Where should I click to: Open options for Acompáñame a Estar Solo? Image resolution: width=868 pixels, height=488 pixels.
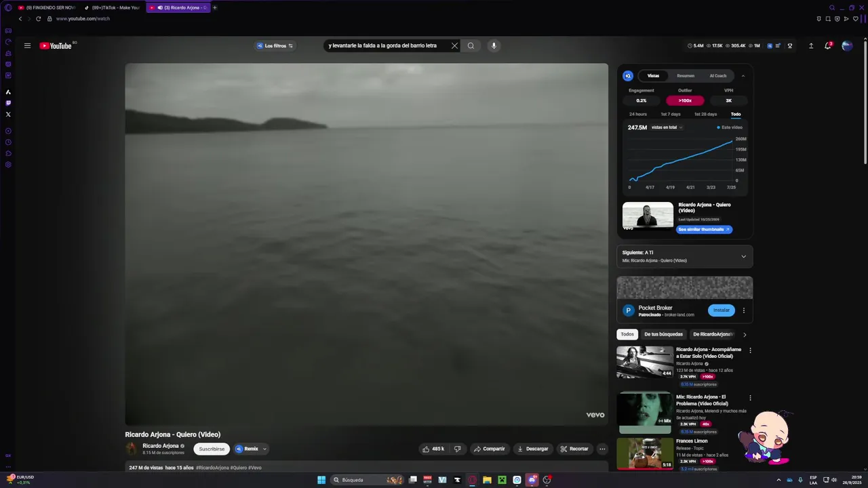pos(750,350)
